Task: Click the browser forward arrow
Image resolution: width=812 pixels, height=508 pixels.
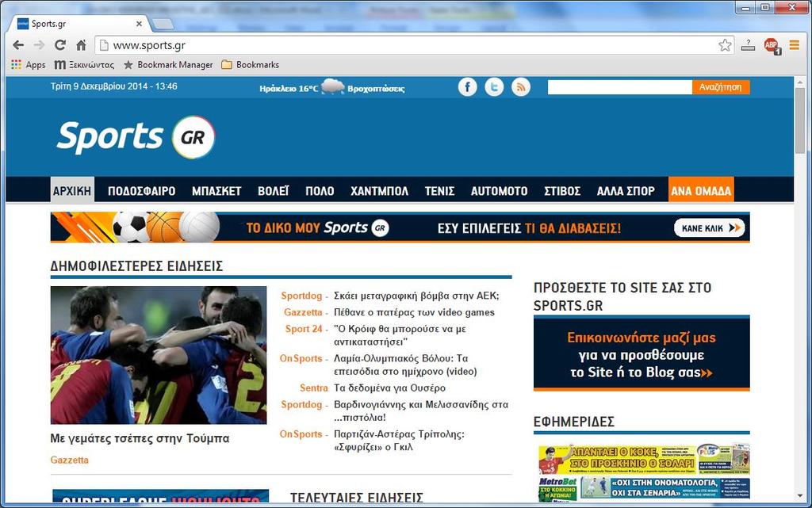Action: pos(39,45)
